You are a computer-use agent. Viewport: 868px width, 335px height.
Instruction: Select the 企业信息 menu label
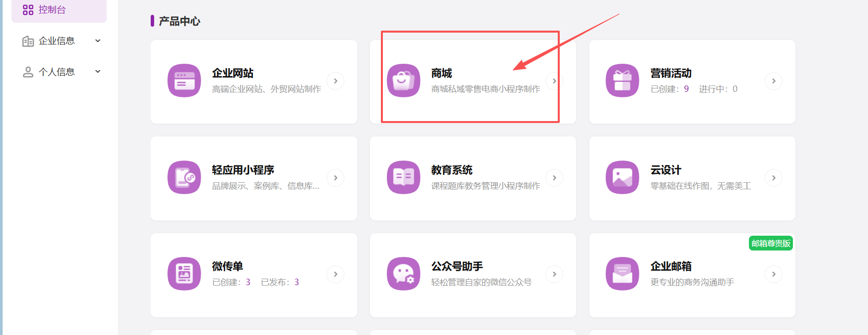pos(57,41)
